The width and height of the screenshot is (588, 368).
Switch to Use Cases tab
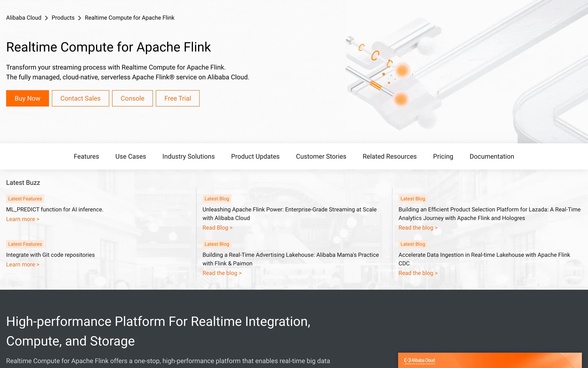tap(130, 156)
